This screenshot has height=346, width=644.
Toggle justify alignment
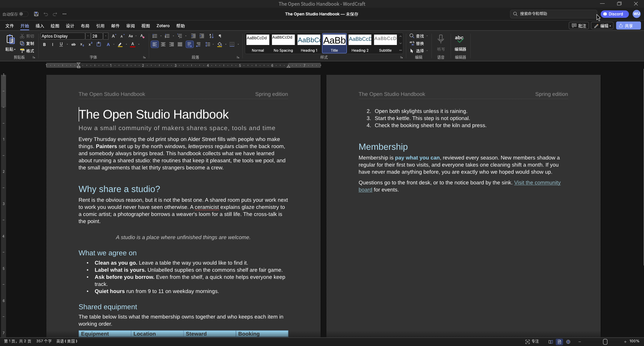click(180, 44)
